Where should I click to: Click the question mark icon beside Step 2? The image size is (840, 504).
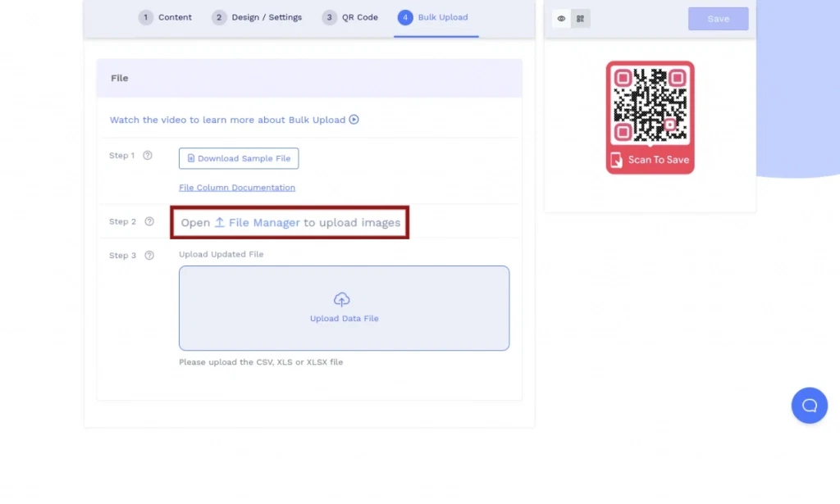149,221
